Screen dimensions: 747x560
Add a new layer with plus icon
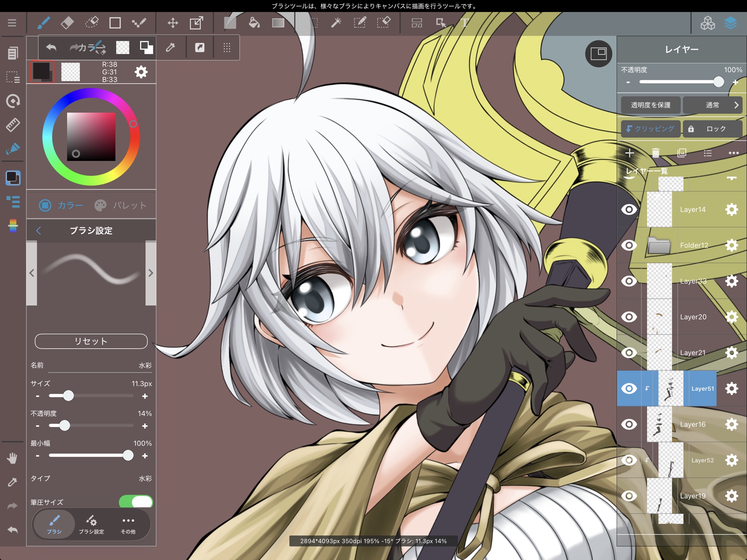[630, 153]
